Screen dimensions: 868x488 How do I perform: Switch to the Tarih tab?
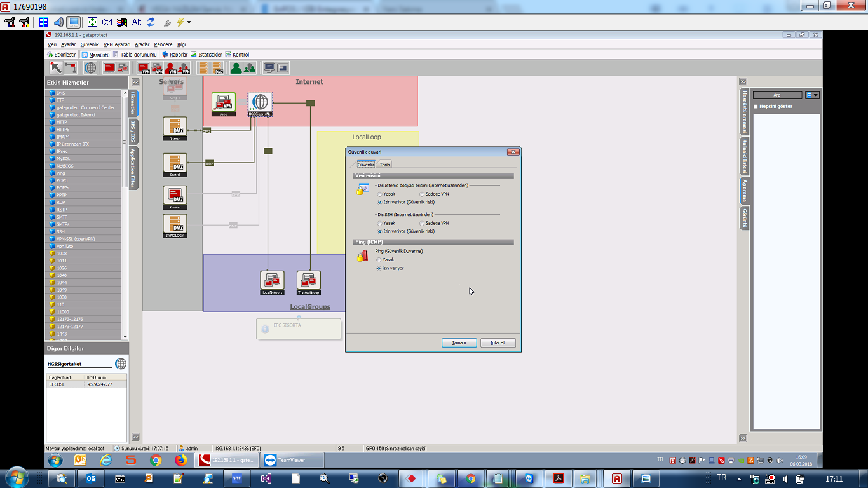(x=384, y=165)
